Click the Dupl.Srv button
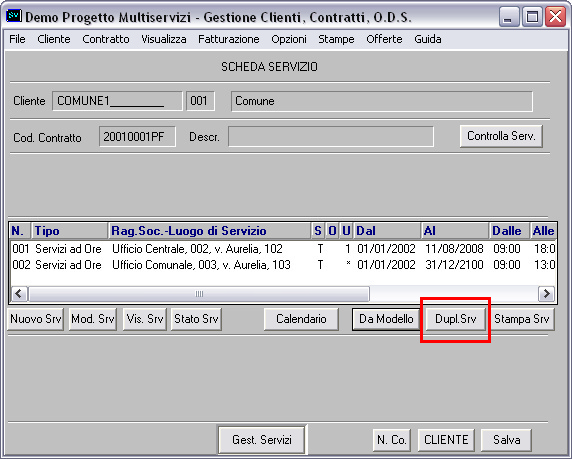 [456, 319]
